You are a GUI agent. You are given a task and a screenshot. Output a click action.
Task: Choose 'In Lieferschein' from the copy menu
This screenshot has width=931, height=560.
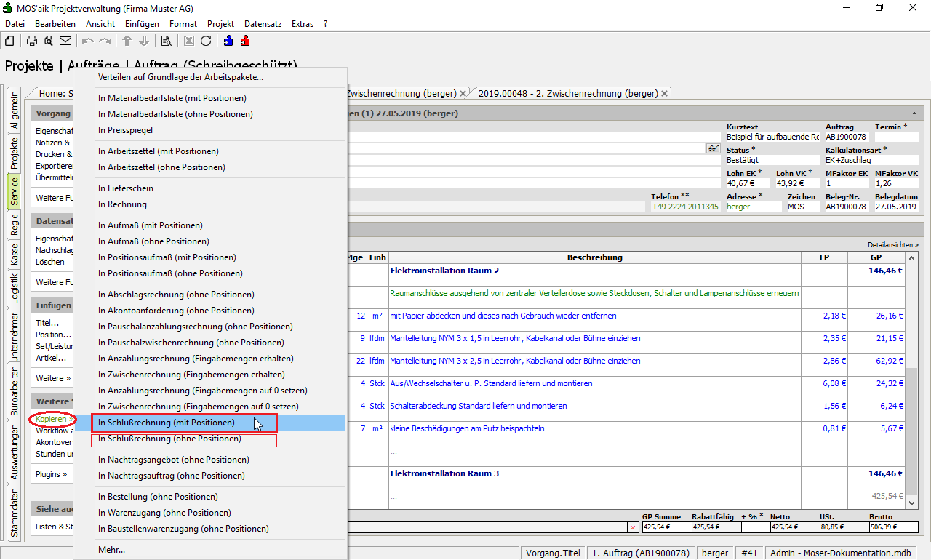[x=125, y=188]
